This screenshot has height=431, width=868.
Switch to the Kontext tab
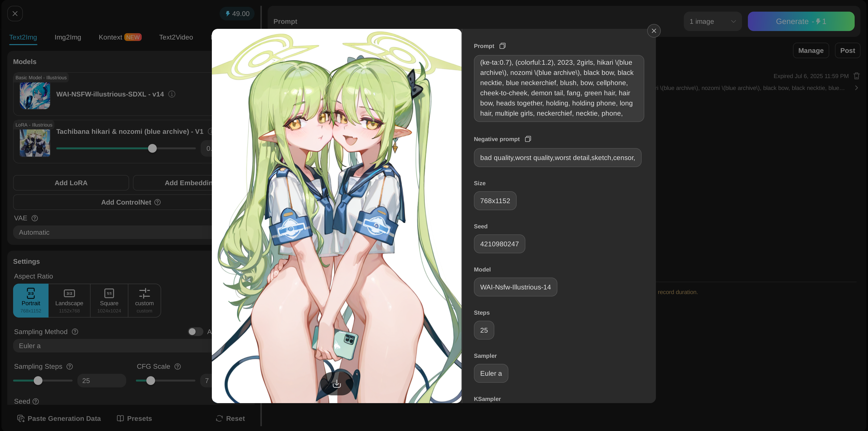(x=120, y=37)
